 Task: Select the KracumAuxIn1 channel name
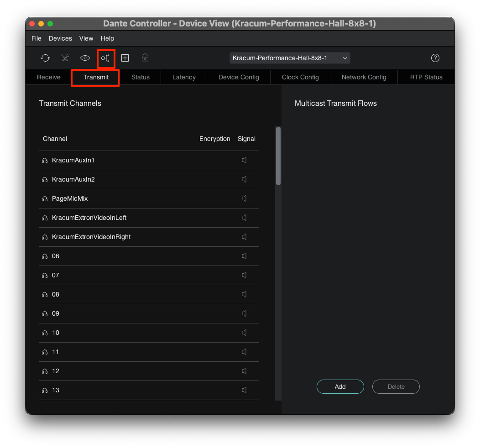[73, 160]
